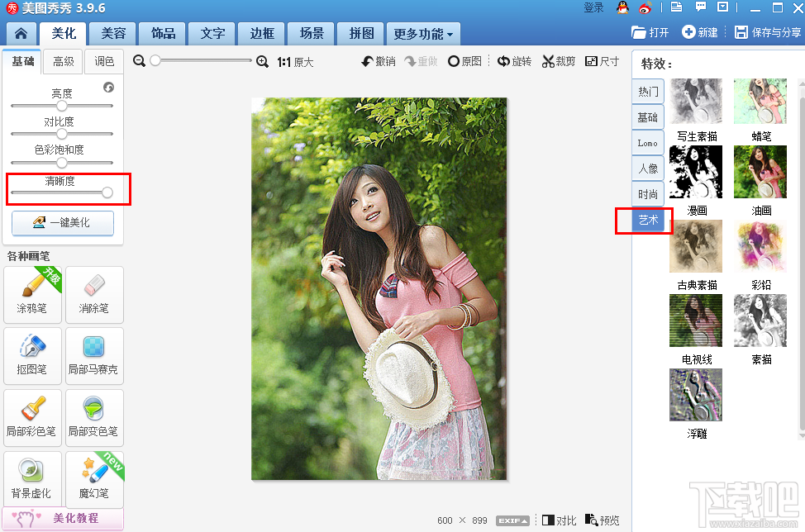Switch to the 拼图 tab
The height and width of the screenshot is (532, 805).
361,34
